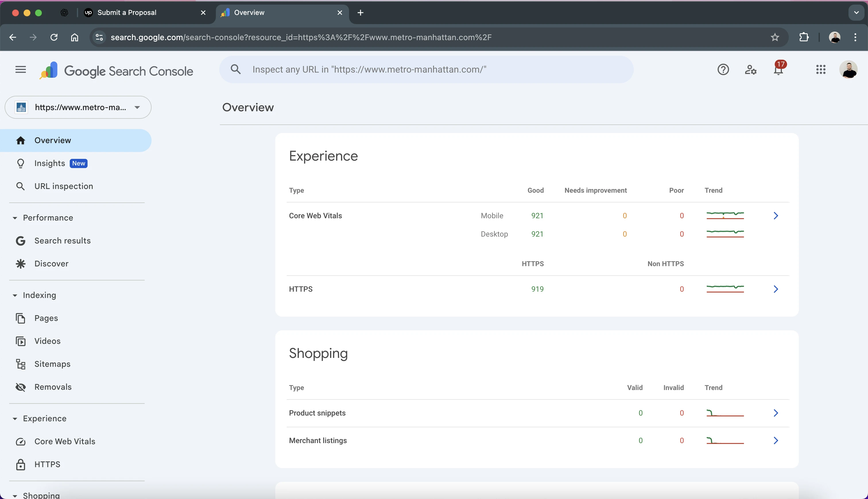Screen dimensions: 868x499
Task: Open Search results report
Action: pyautogui.click(x=75, y=241)
